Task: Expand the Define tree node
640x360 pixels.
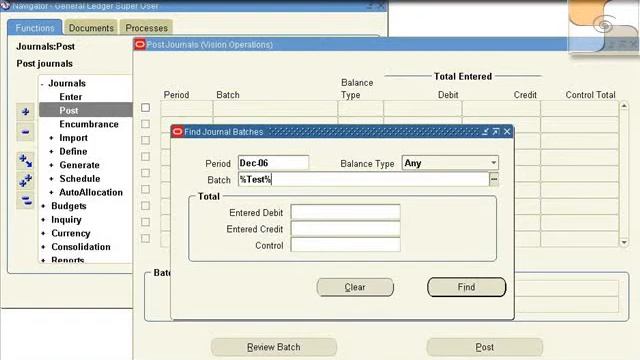Action: tap(51, 151)
